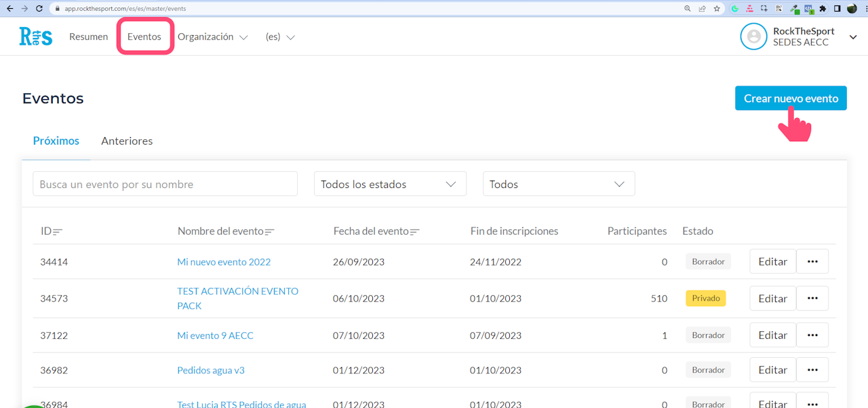Image resolution: width=868 pixels, height=408 pixels.
Task: Open more options for Pedidos agua v3
Action: pyautogui.click(x=812, y=370)
